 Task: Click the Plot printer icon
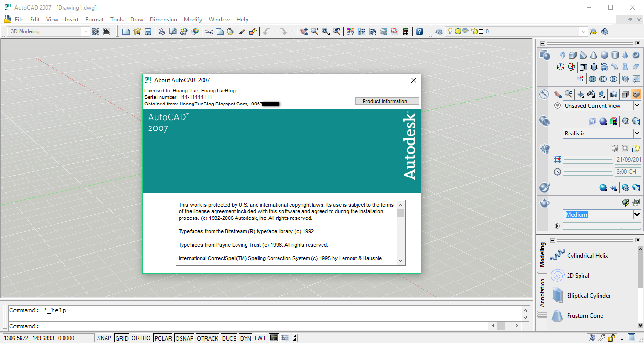[x=162, y=31]
